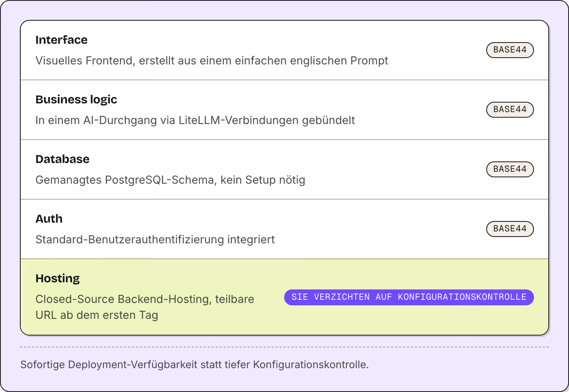Select the 'Business logic' heading
Image resolution: width=569 pixels, height=392 pixels.
pyautogui.click(x=76, y=99)
